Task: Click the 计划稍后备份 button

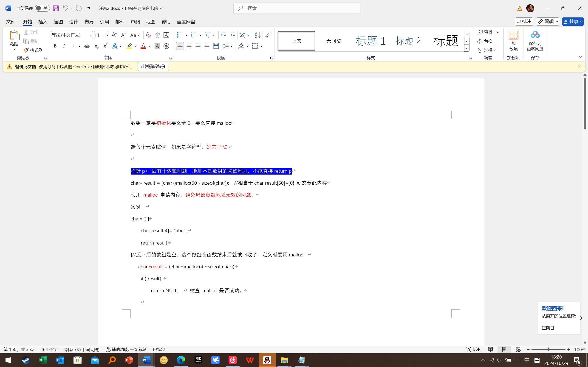Action: (x=153, y=67)
